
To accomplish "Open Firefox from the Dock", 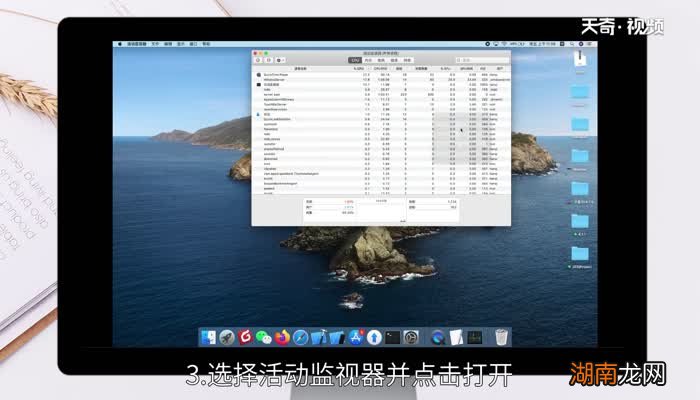I will [283, 337].
